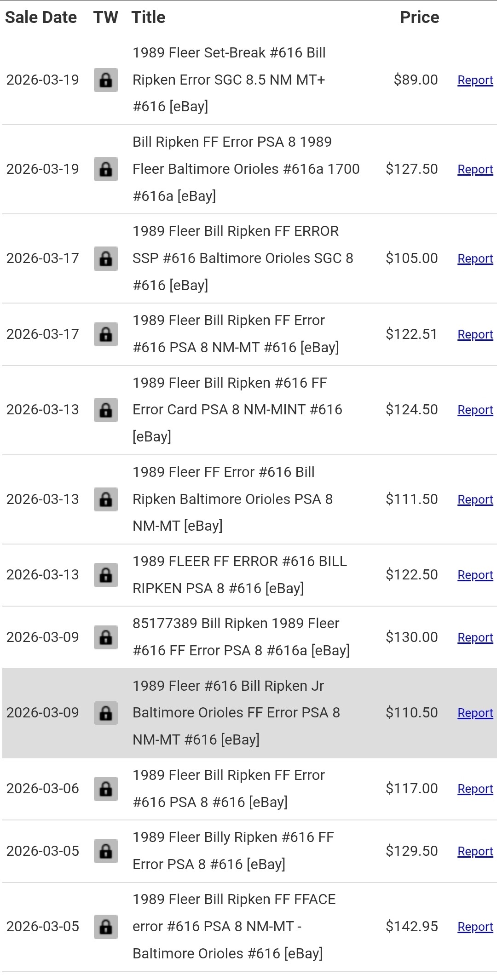Screen dimensions: 497x980
Task: Tap the lock icon for the $122.51 sale
Action: pyautogui.click(x=106, y=334)
